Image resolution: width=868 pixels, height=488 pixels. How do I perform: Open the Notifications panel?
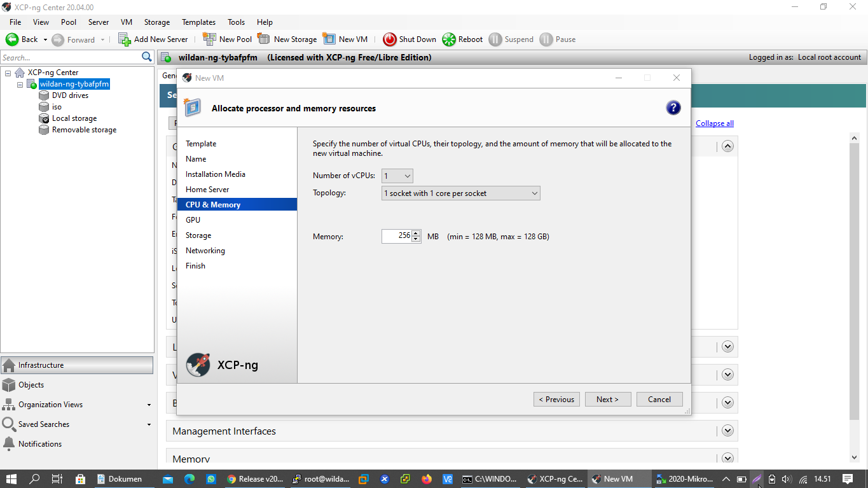77,444
